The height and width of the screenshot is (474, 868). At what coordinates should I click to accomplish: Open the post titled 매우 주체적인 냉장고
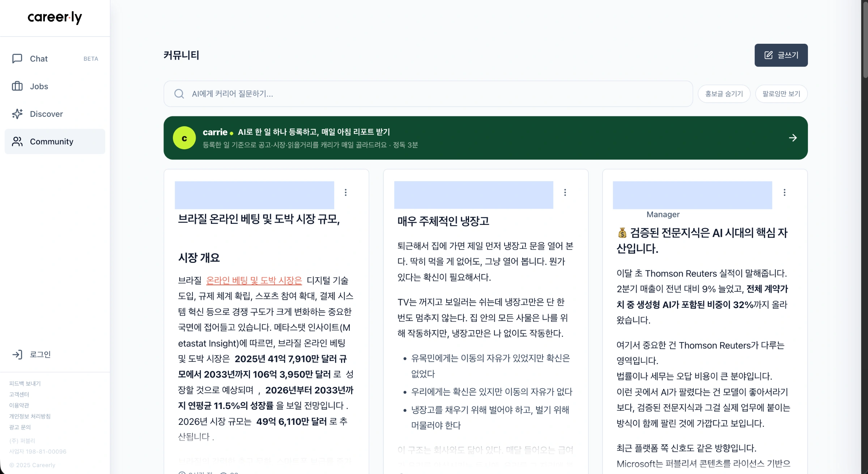pos(443,221)
